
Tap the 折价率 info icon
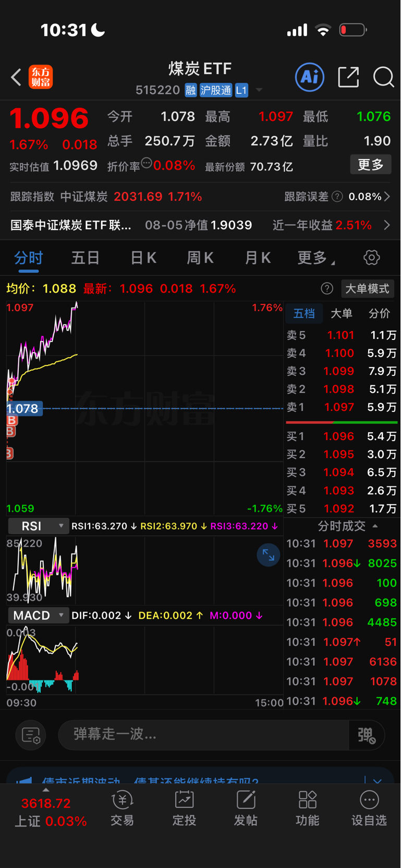[x=147, y=163]
